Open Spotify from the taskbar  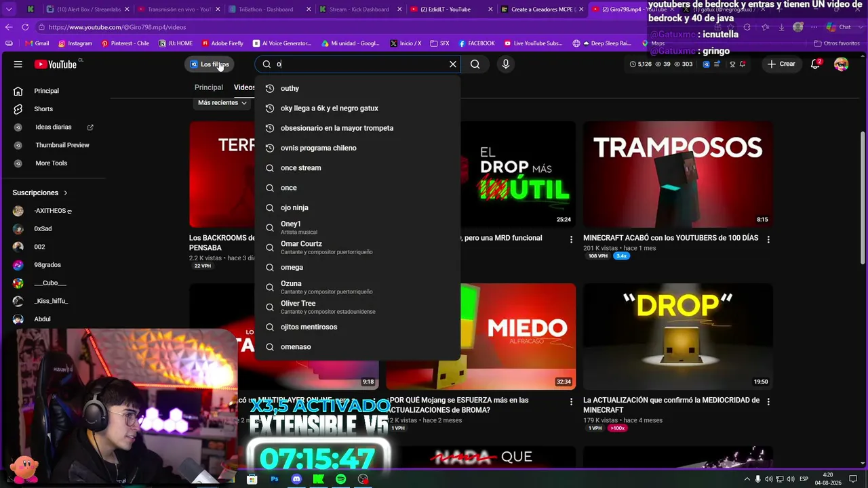[341, 479]
